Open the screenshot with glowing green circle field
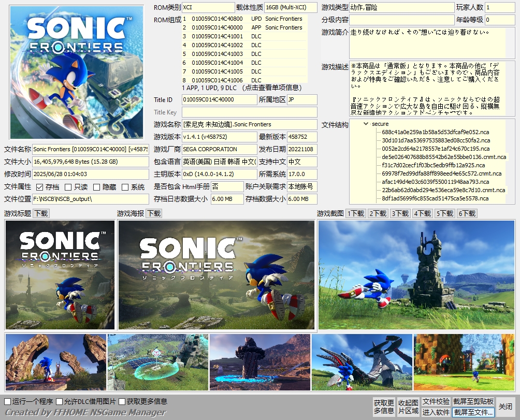Viewport: 520px width, 420px height. [158, 362]
